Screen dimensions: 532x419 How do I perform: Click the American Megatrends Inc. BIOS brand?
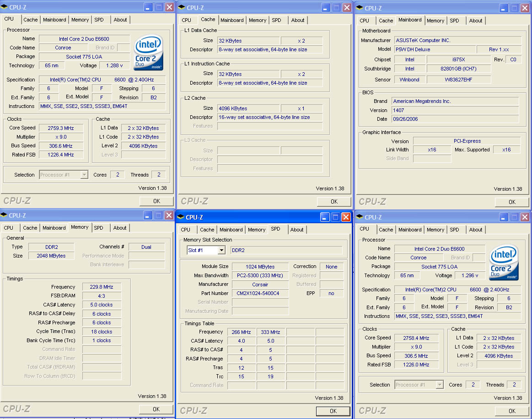(455, 101)
